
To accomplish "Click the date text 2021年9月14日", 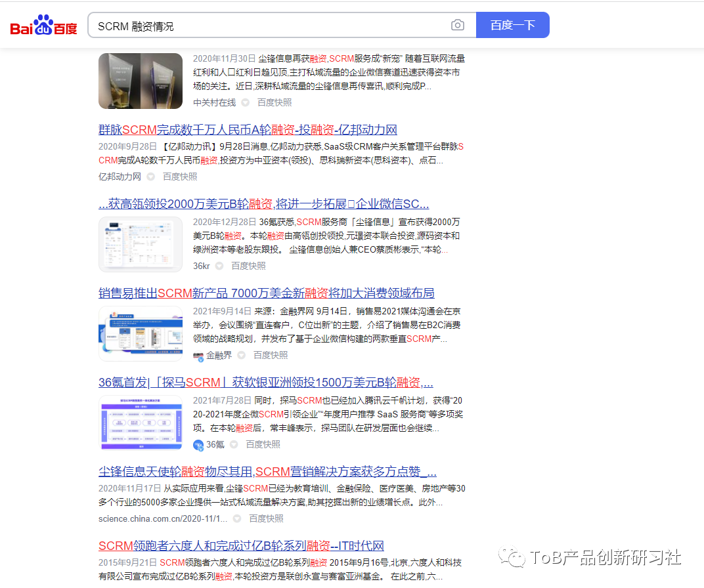I will coord(222,311).
